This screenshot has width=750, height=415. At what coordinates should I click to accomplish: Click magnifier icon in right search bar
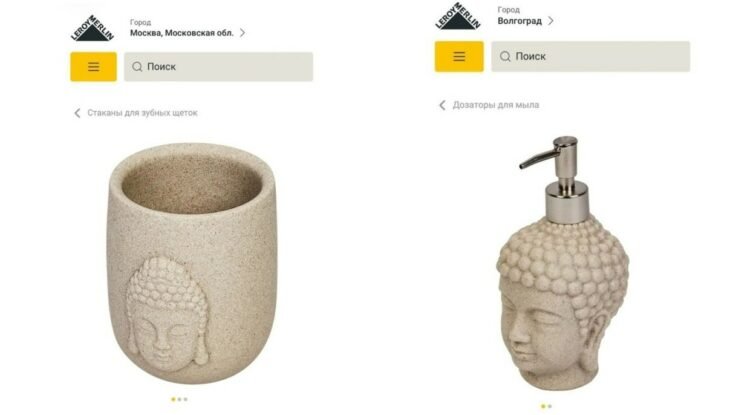click(x=505, y=56)
